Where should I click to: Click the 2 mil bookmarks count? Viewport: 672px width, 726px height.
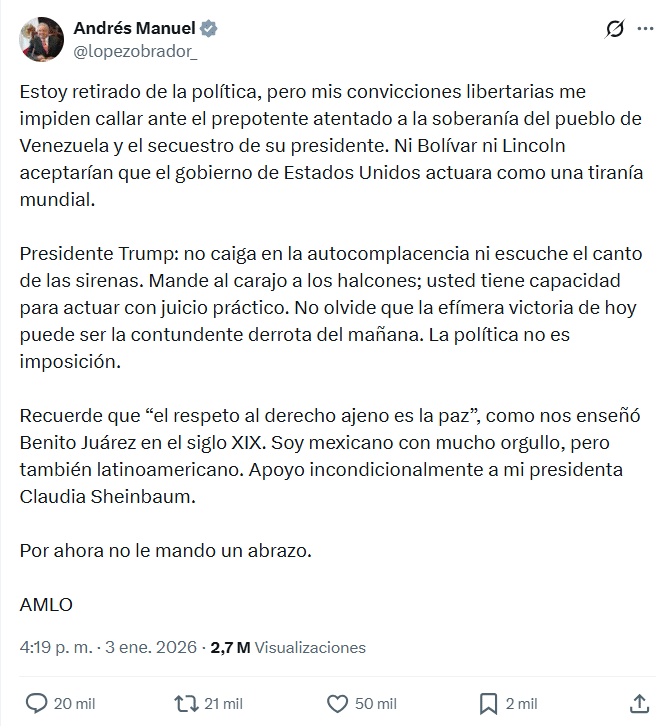(x=520, y=704)
